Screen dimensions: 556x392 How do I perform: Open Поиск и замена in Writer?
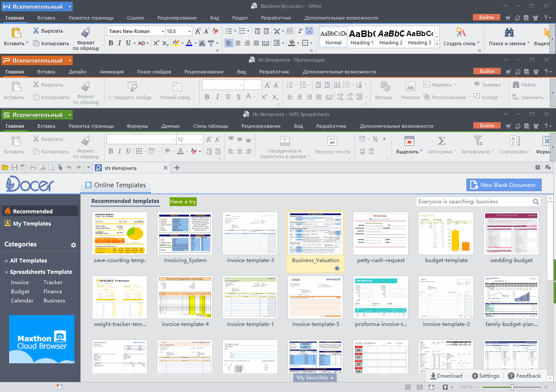click(509, 37)
